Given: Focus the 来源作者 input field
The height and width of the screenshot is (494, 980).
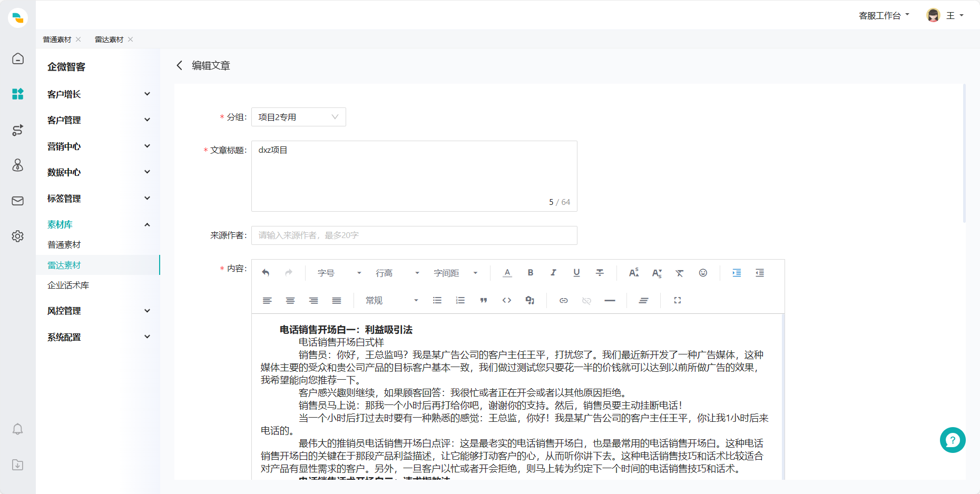Looking at the screenshot, I should tap(414, 235).
